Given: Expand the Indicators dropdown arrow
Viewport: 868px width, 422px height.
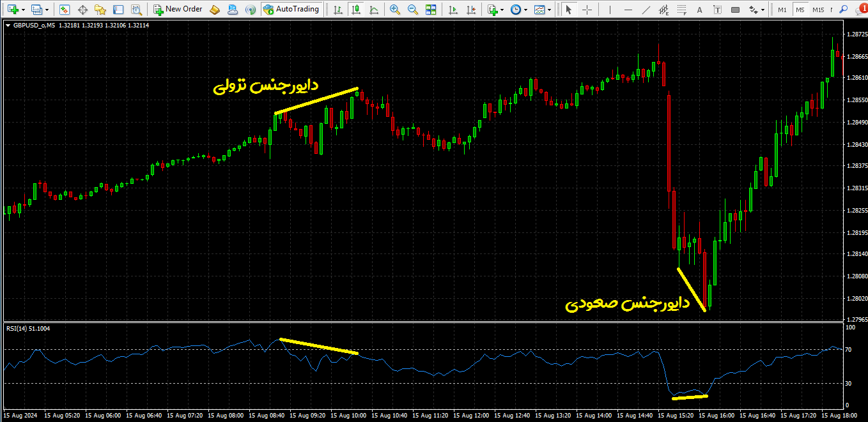Looking at the screenshot, I should [502, 10].
